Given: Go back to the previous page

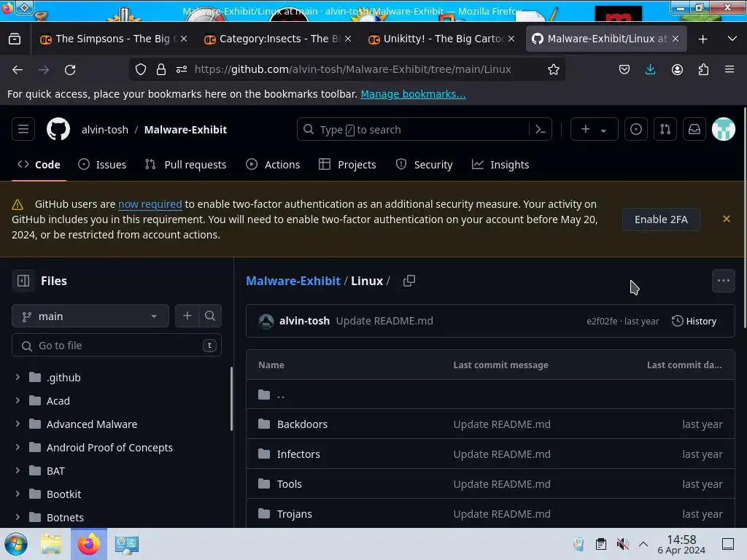Looking at the screenshot, I should [x=18, y=69].
